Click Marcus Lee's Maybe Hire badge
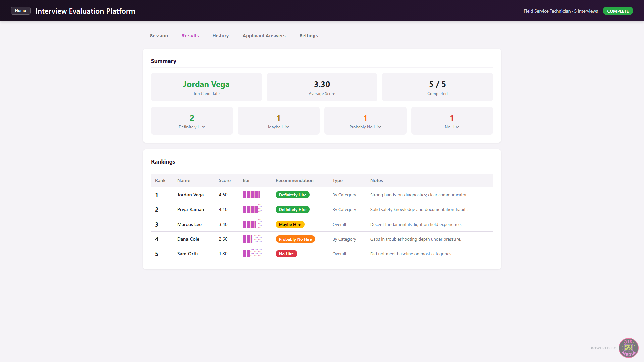The width and height of the screenshot is (644, 362). coord(290,224)
